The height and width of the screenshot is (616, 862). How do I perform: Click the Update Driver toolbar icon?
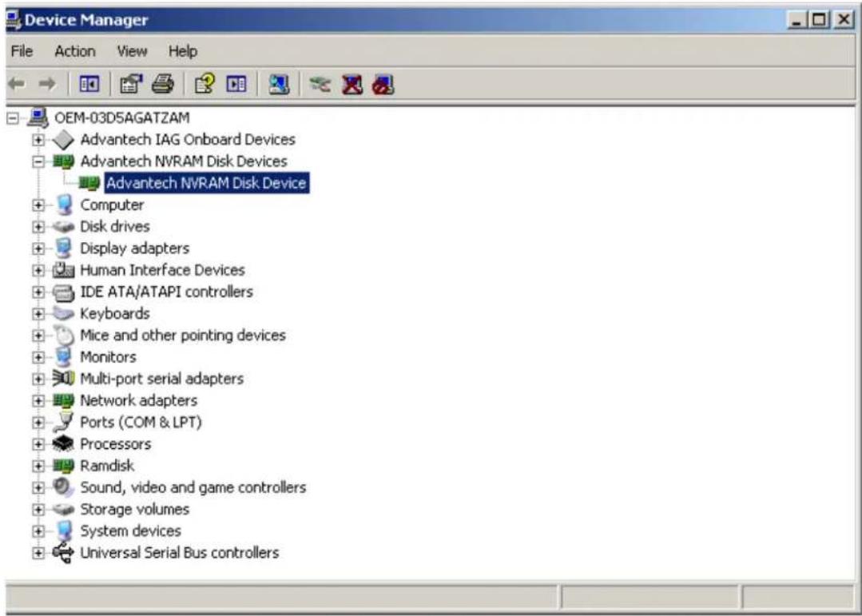pyautogui.click(x=320, y=85)
